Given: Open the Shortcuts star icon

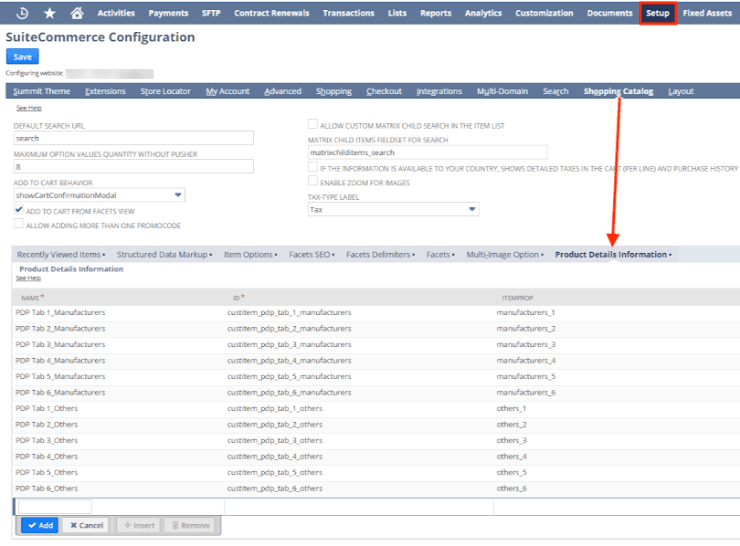Looking at the screenshot, I should pos(49,13).
